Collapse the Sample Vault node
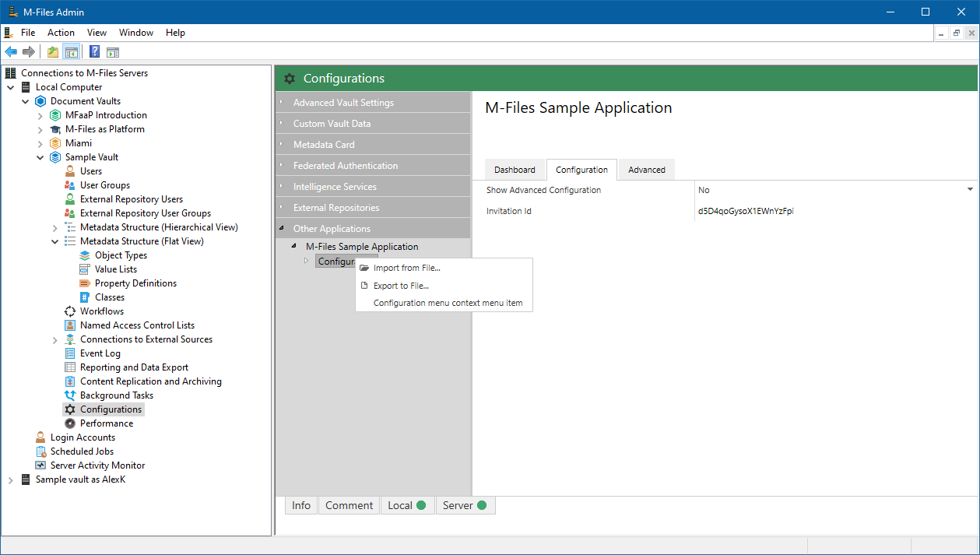 tap(40, 157)
